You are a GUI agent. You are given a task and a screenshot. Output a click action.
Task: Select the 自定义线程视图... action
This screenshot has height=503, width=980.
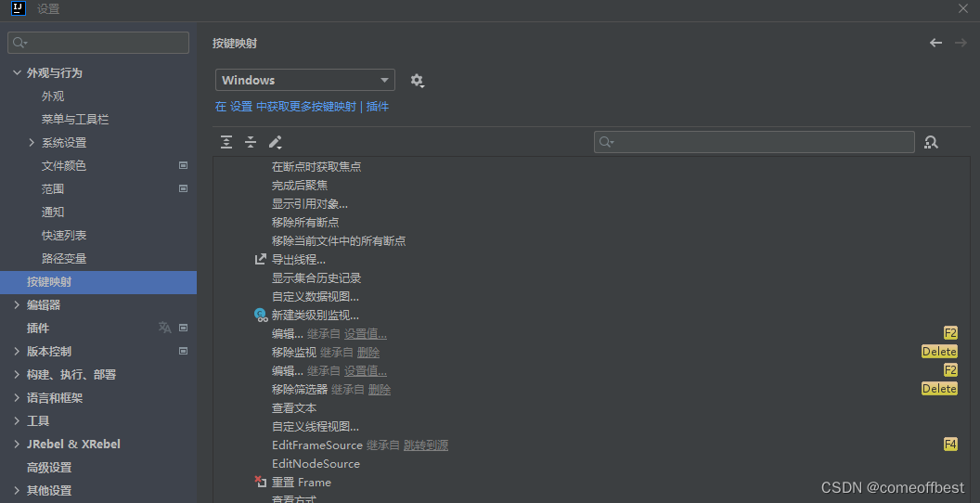[316, 427]
